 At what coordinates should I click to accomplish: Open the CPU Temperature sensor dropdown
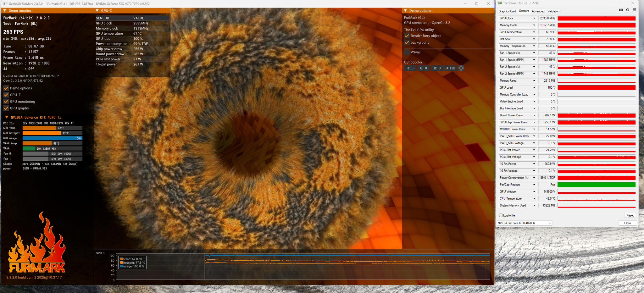coord(534,198)
